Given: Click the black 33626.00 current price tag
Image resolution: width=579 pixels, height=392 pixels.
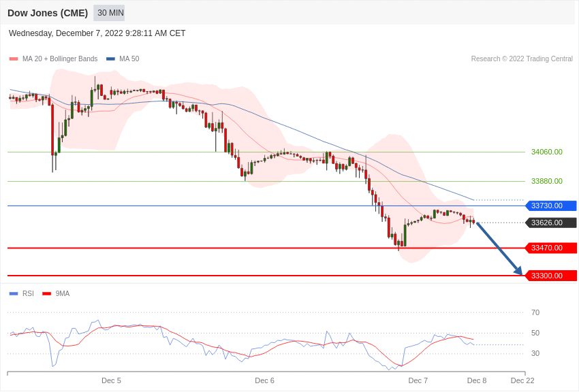Looking at the screenshot, I should coord(550,223).
